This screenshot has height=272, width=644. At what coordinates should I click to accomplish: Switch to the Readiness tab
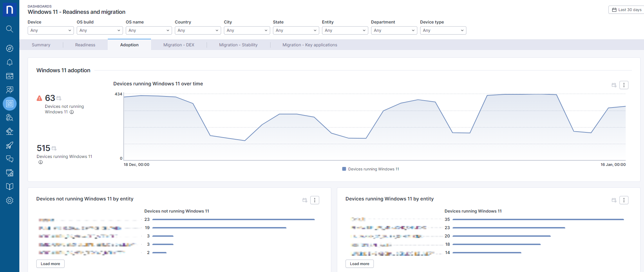[x=85, y=45]
